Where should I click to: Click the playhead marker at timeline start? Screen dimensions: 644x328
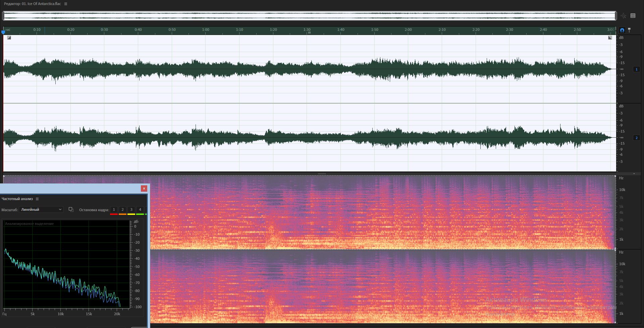pyautogui.click(x=3, y=32)
